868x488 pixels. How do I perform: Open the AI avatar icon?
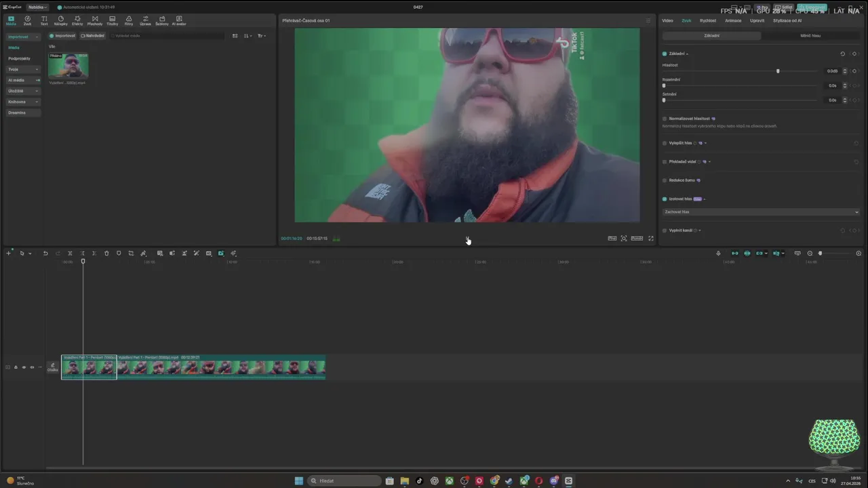pyautogui.click(x=179, y=20)
